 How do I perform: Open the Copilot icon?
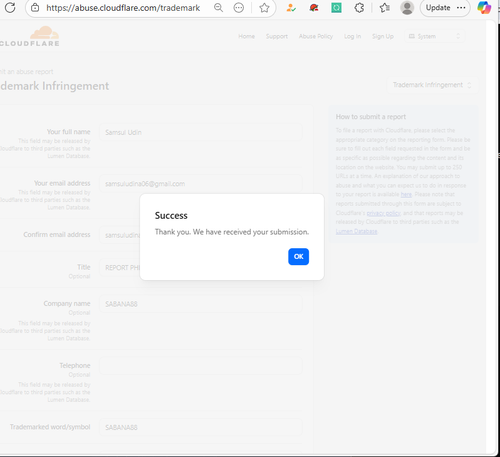pyautogui.click(x=484, y=8)
